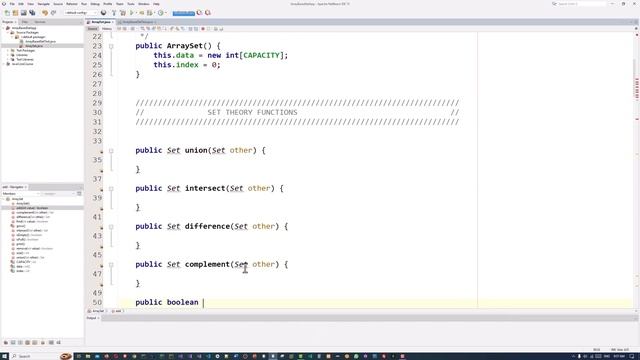Expand the Libraries tree node
The width and height of the screenshot is (640, 360).
point(8,55)
